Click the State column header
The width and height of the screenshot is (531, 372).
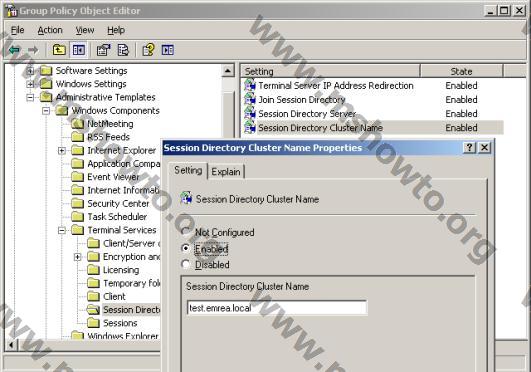point(461,71)
